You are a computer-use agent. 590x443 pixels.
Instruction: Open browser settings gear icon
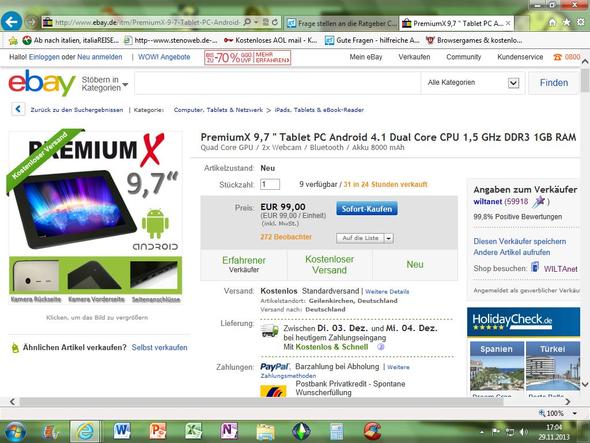point(581,23)
